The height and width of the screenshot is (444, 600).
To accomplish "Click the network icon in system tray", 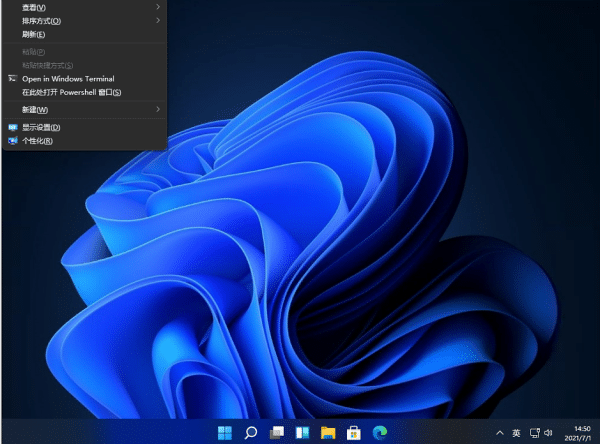I will pyautogui.click(x=533, y=432).
